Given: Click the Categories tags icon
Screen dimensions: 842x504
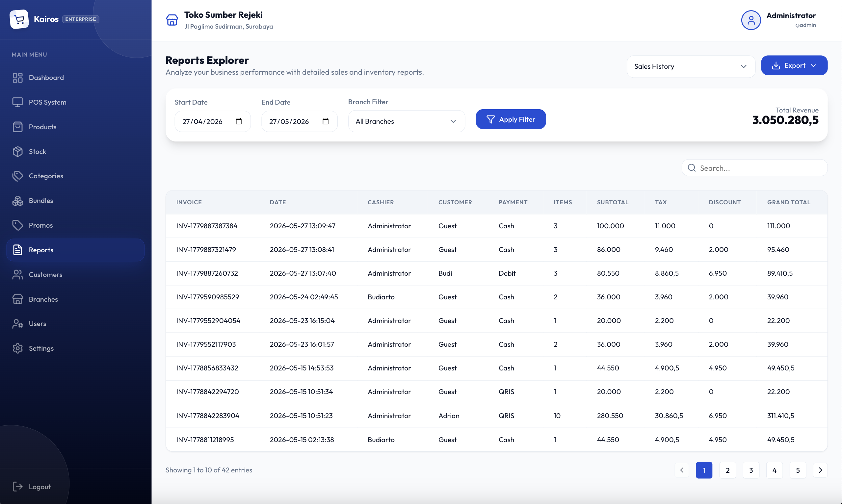Looking at the screenshot, I should coord(17,176).
